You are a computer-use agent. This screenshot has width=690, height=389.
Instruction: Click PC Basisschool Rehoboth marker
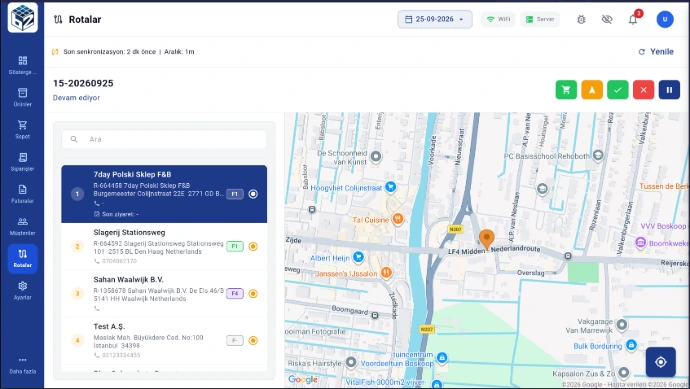pos(598,155)
